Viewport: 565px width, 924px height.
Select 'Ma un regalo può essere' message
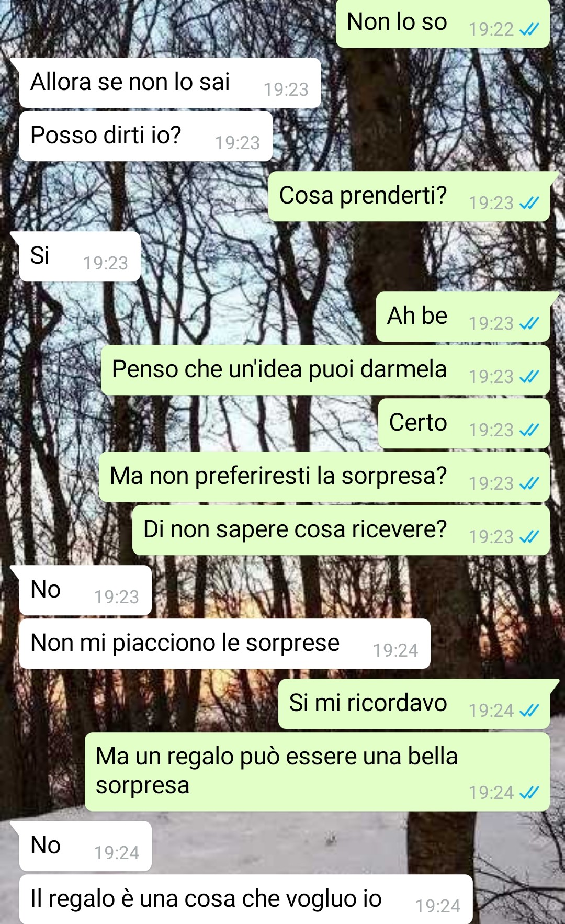(318, 772)
